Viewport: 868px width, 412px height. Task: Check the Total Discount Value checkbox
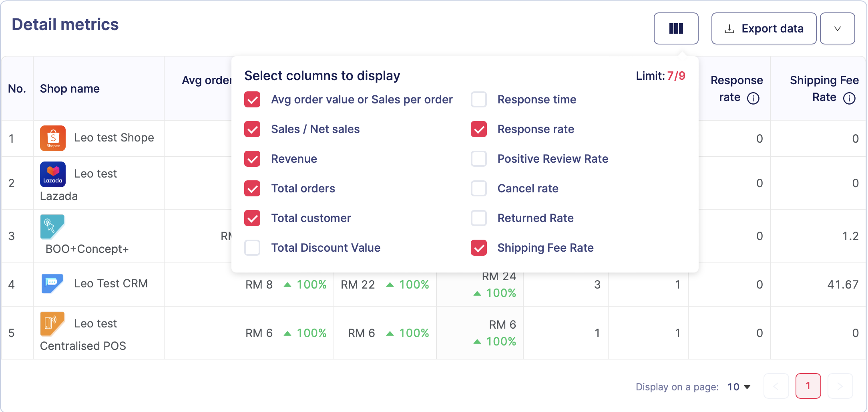click(x=252, y=248)
